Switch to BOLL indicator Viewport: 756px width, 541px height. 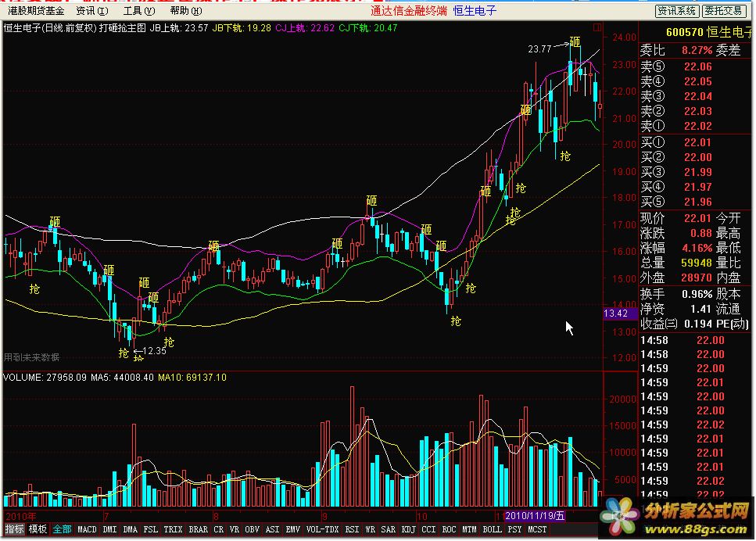coord(492,529)
